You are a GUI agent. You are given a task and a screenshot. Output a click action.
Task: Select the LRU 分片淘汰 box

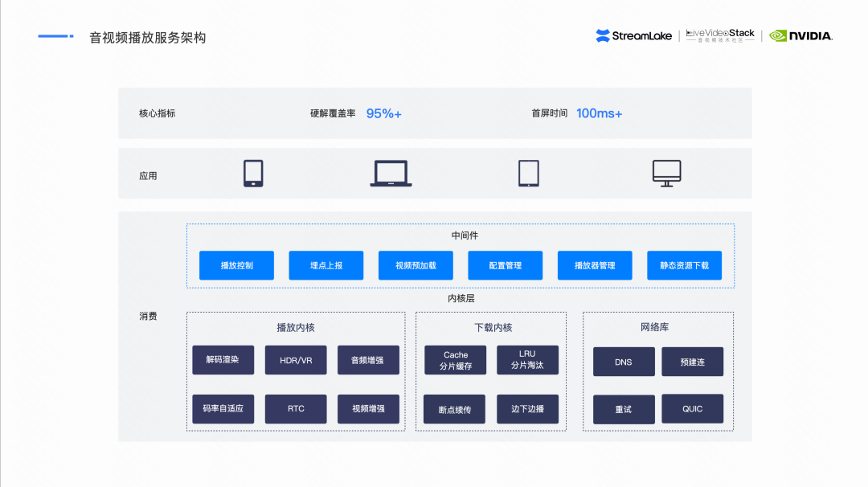tap(527, 360)
